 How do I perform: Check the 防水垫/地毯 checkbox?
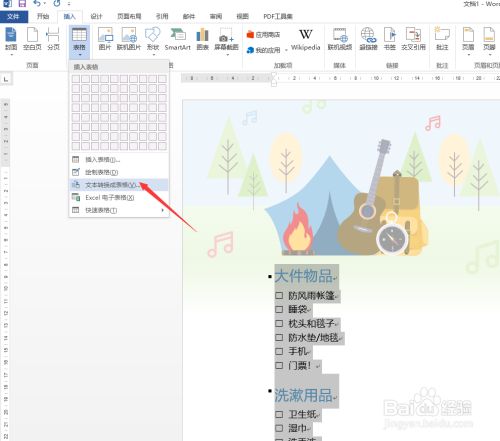279,337
